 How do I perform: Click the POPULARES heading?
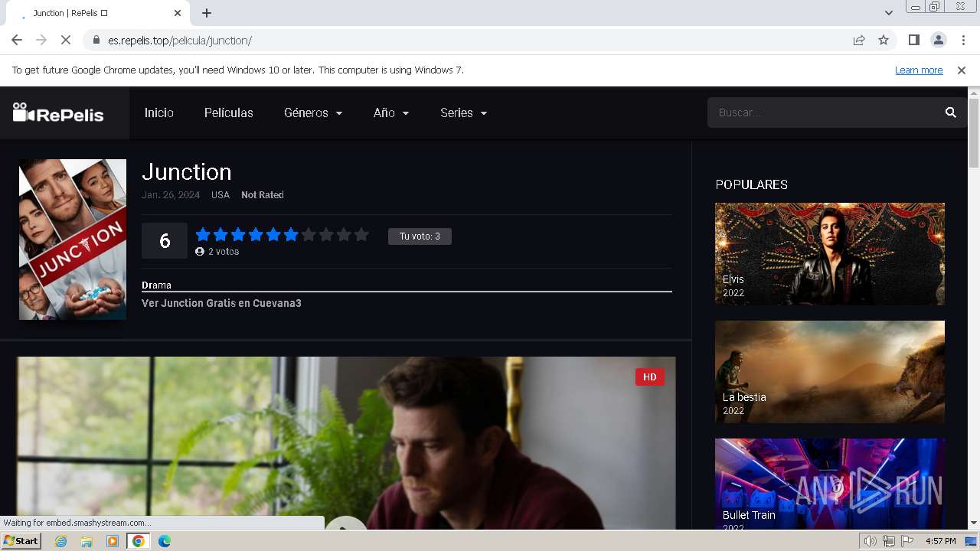(752, 184)
